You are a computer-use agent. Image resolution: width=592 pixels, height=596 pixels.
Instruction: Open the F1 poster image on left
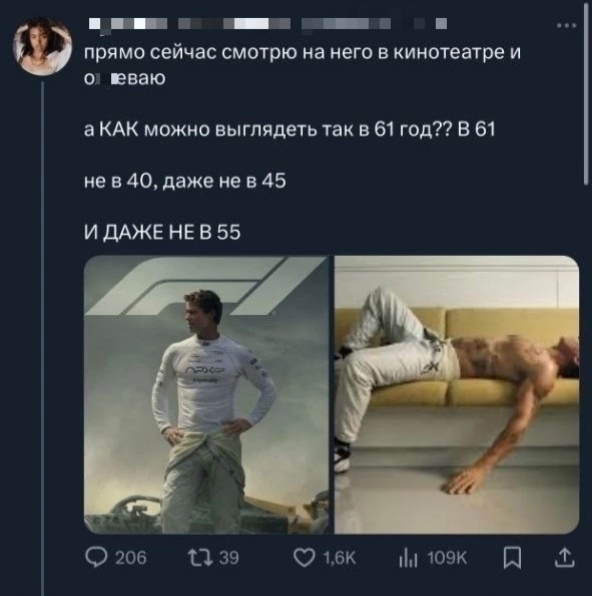pos(206,395)
